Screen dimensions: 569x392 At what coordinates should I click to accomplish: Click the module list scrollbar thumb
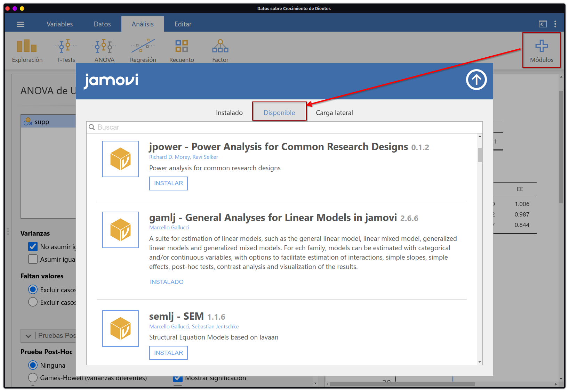pos(480,155)
